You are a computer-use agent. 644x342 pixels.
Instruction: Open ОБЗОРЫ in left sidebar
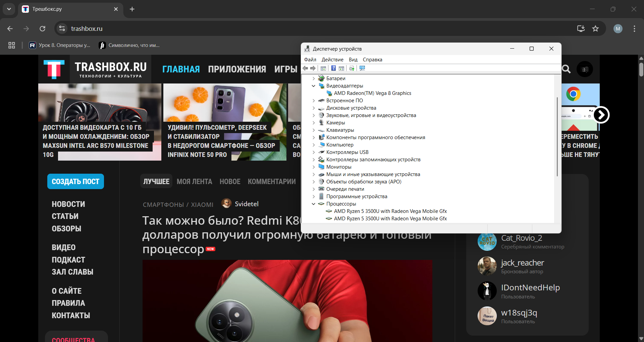tap(66, 229)
